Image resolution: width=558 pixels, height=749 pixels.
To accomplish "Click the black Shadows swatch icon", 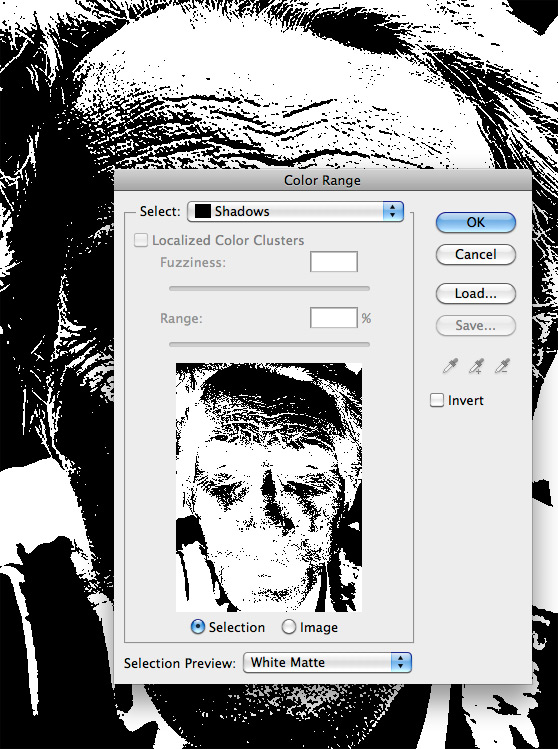I will (x=203, y=211).
